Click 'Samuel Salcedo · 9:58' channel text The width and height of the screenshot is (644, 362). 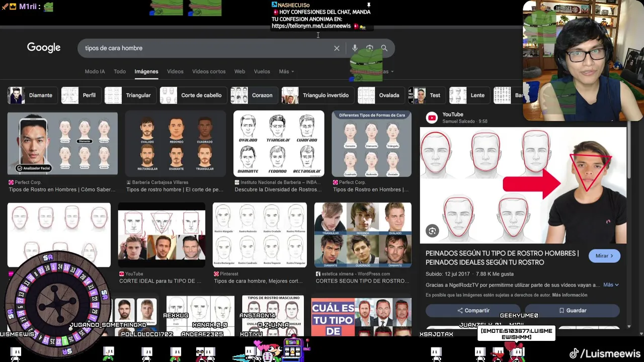[x=465, y=122]
